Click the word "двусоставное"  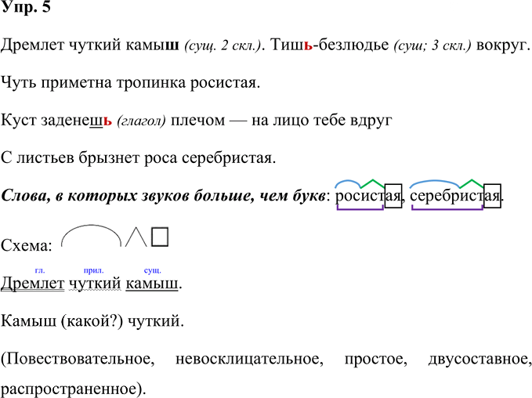tap(480, 359)
